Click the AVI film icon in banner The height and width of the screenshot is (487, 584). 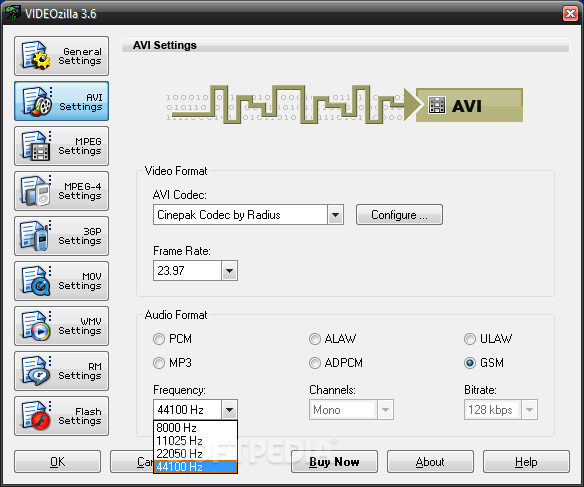click(437, 105)
